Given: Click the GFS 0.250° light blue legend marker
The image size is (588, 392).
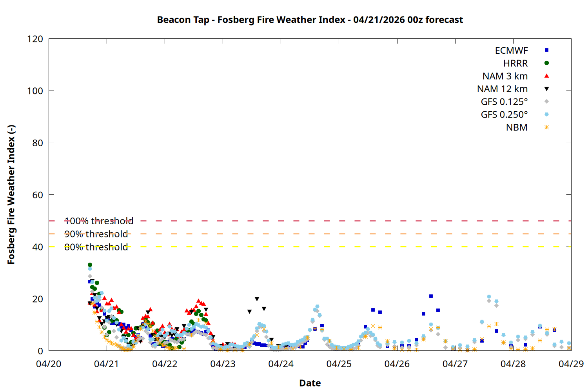Looking at the screenshot, I should (546, 114).
